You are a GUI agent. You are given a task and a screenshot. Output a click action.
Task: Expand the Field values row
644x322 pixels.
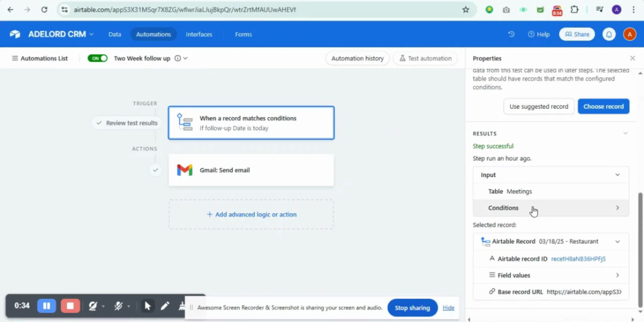[551, 275]
